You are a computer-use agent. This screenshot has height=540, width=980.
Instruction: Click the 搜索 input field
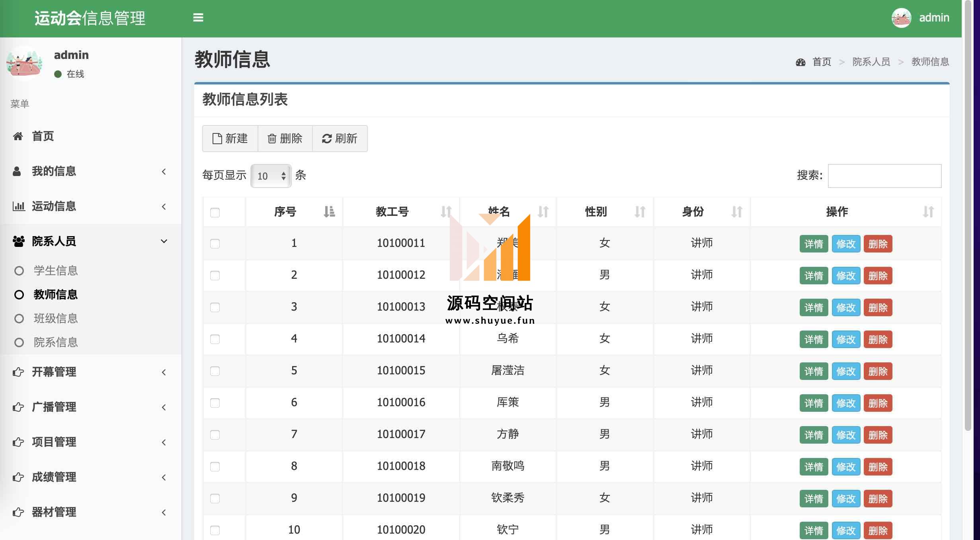(x=884, y=176)
